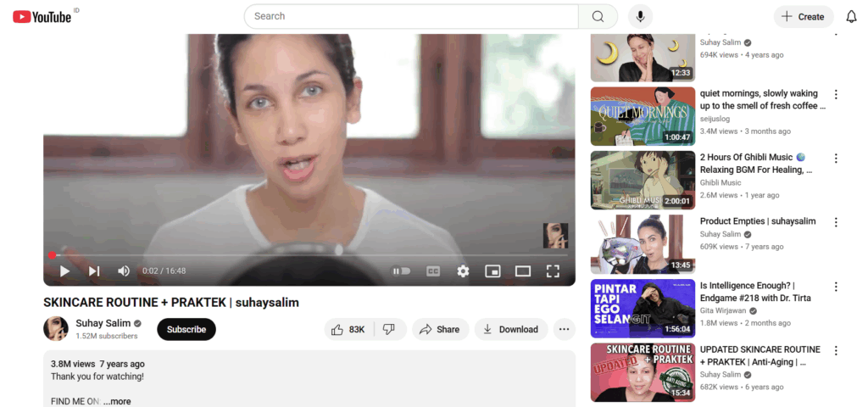The height and width of the screenshot is (407, 868).
Task: Open options for Is Intelligence Enough video
Action: point(836,287)
